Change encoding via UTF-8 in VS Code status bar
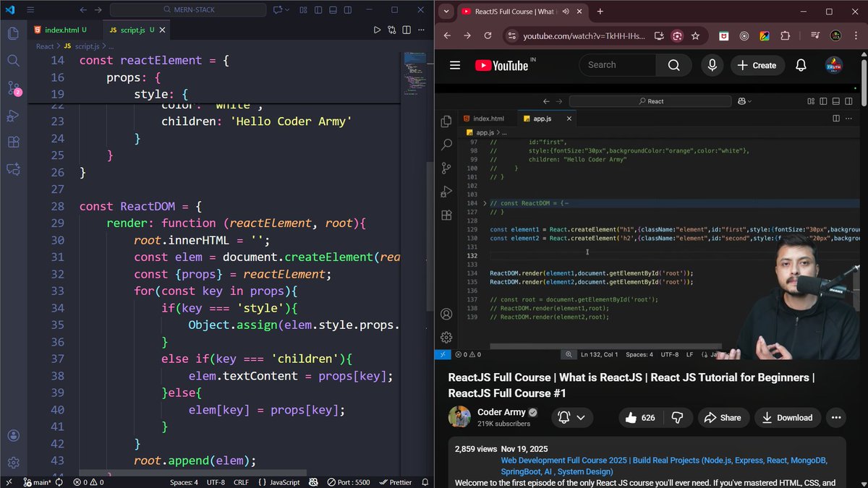The width and height of the screenshot is (868, 488). pos(216,482)
